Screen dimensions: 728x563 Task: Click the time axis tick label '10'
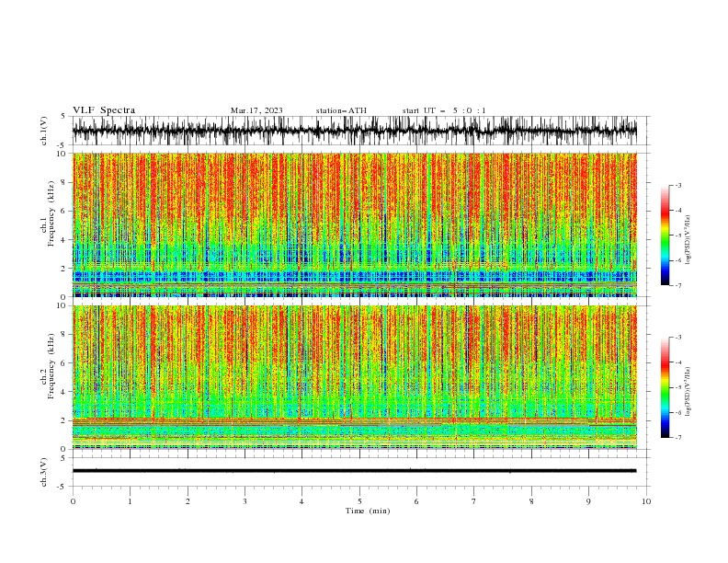click(x=646, y=501)
